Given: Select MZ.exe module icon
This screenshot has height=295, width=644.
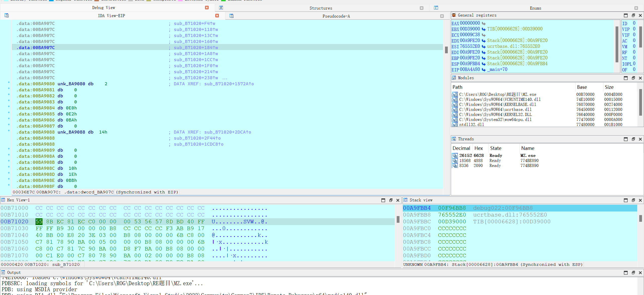Looking at the screenshot, I should (455, 95).
